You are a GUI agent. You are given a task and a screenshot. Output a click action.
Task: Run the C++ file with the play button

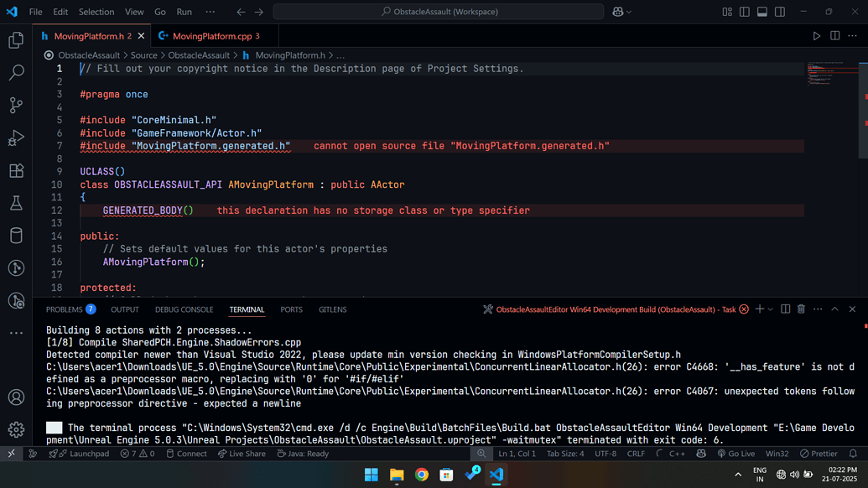815,36
